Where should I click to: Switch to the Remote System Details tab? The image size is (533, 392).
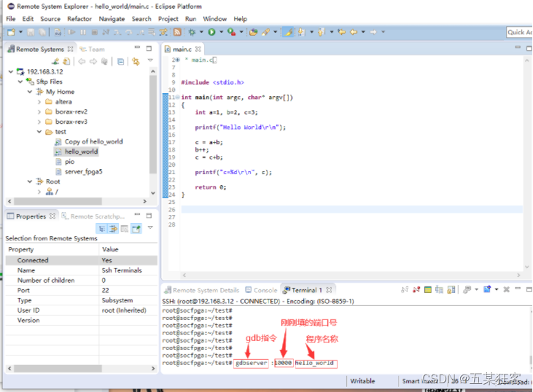click(x=202, y=290)
